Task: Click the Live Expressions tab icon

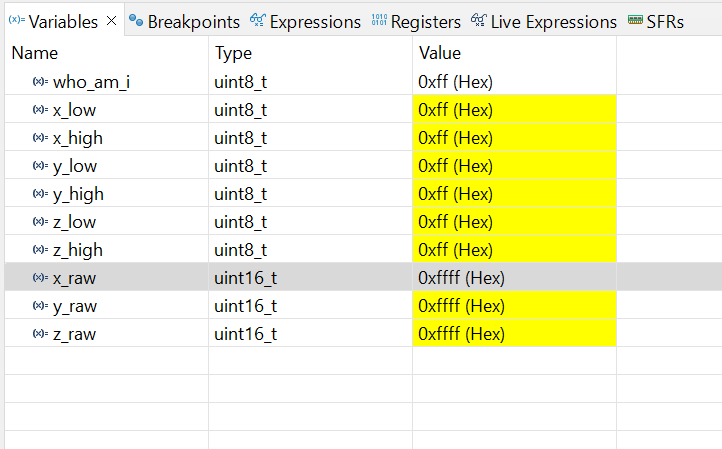Action: coord(478,21)
